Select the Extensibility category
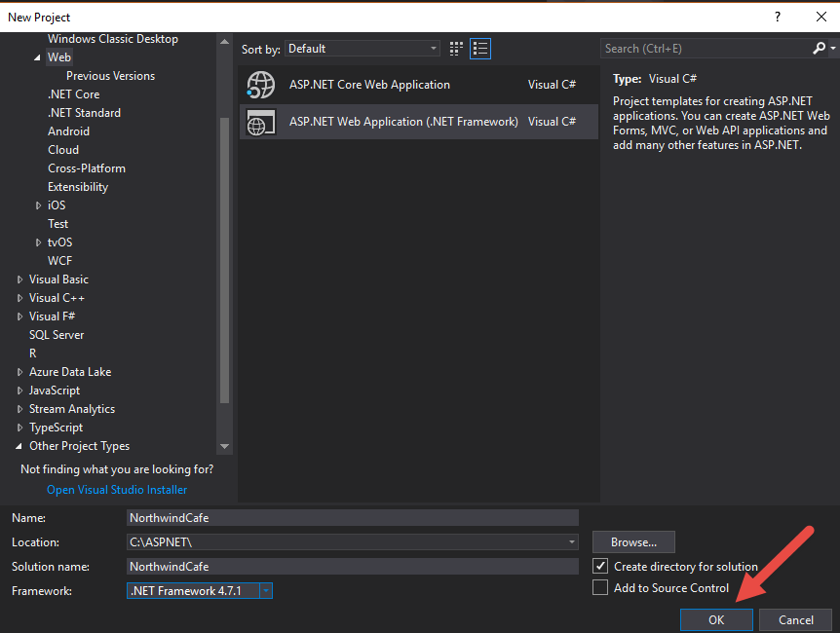The width and height of the screenshot is (840, 633). tap(78, 187)
